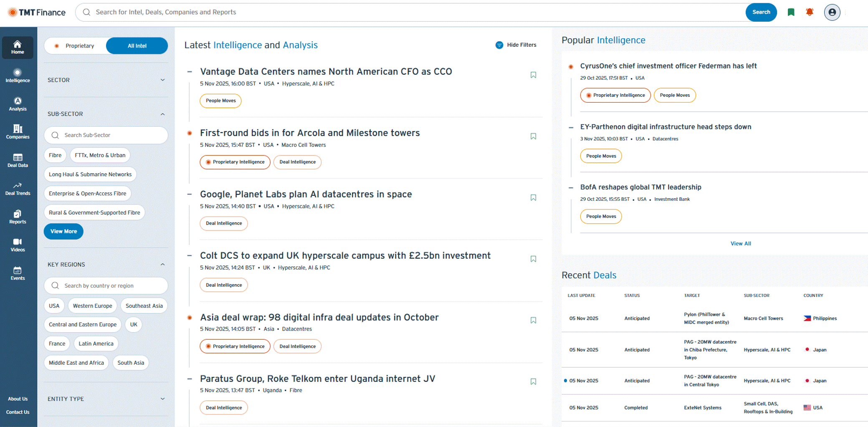Open the green saved bookmarks icon
This screenshot has width=868, height=427.
[x=791, y=12]
